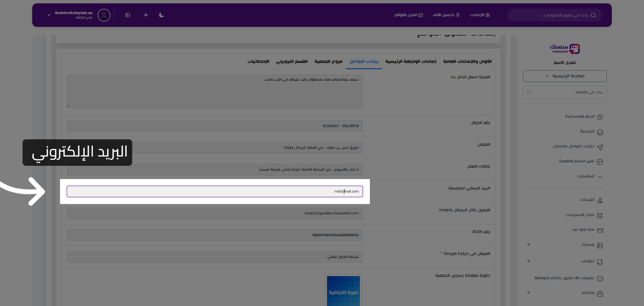Toggle dark mode with the moon icon
644x306 pixels.
tap(161, 15)
